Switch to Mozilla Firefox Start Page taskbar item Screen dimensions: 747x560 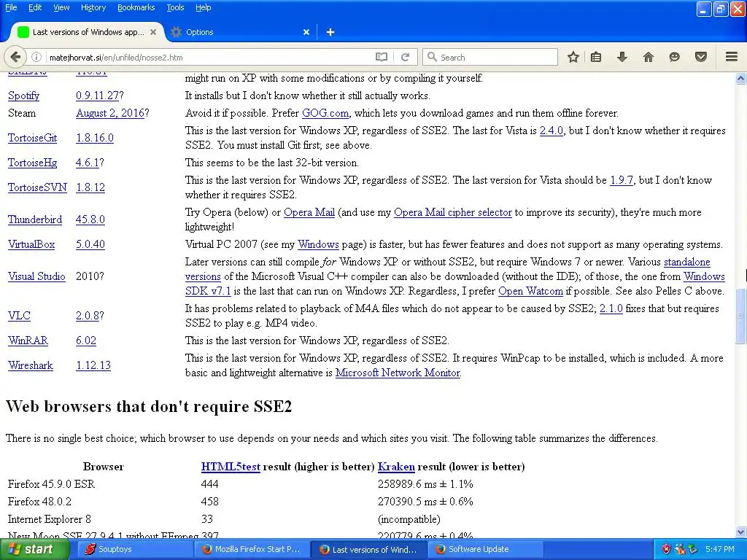252,549
